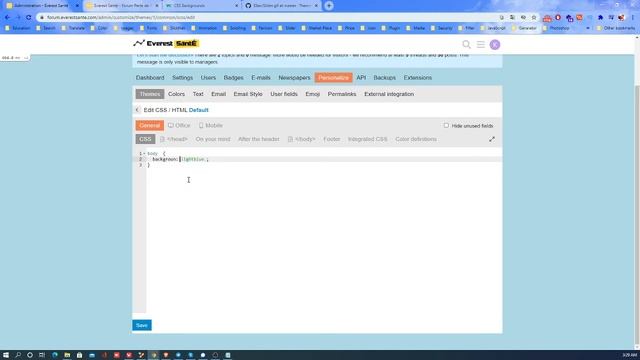Image resolution: width=640 pixels, height=360 pixels.
Task: Open the Chrome three-dot menu
Action: click(632, 18)
